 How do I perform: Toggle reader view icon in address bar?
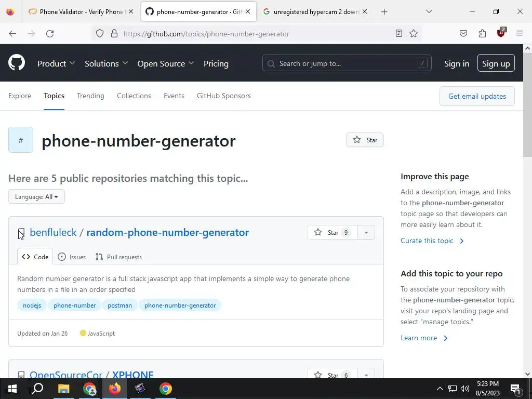tap(399, 33)
